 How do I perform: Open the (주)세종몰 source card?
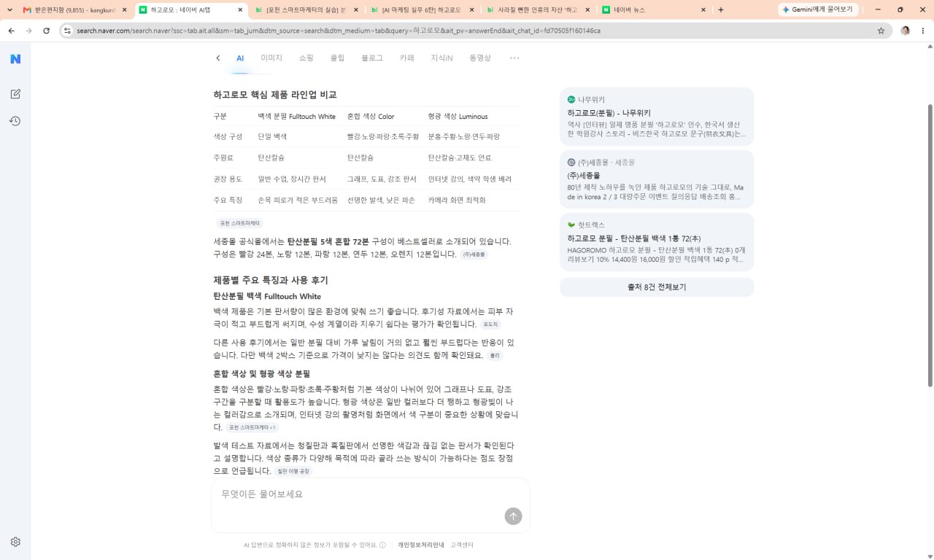657,179
